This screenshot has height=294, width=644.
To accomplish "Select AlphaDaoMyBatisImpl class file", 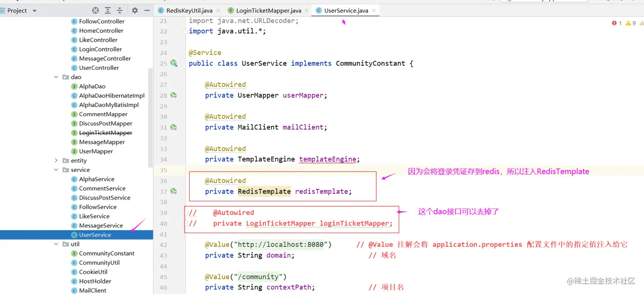I will coord(109,105).
